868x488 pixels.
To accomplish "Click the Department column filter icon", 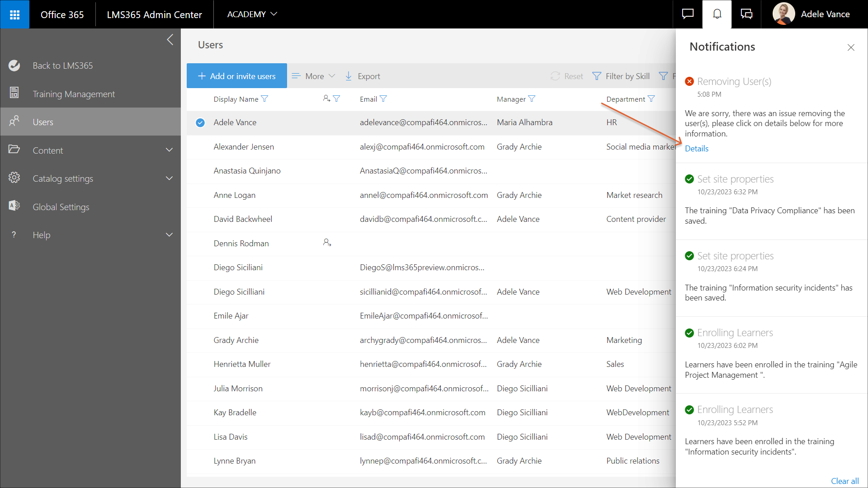I will [x=651, y=99].
